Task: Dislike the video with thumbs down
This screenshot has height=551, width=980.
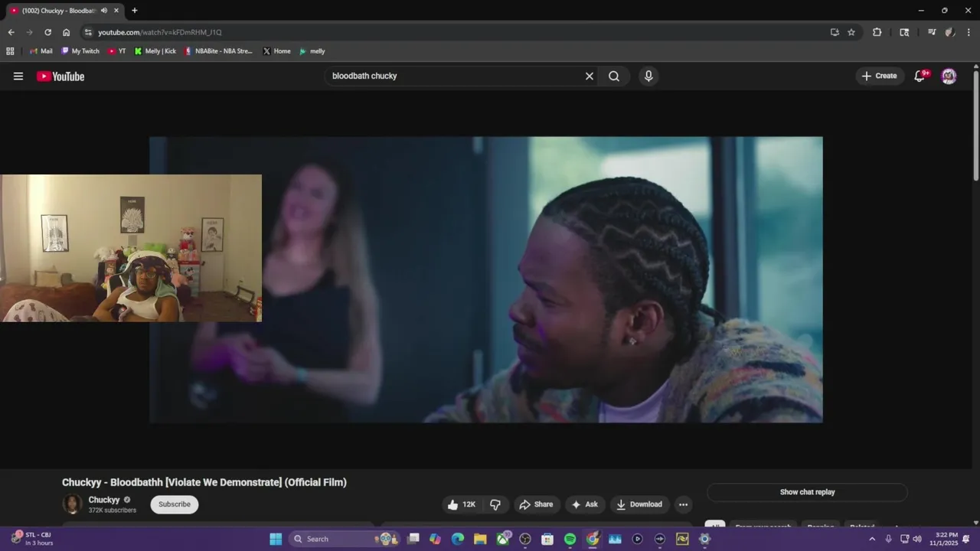Action: point(495,504)
